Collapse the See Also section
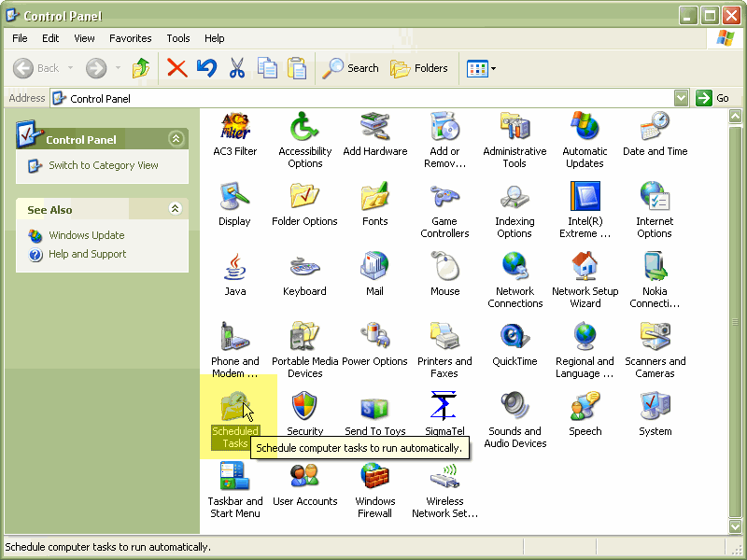 176,208
